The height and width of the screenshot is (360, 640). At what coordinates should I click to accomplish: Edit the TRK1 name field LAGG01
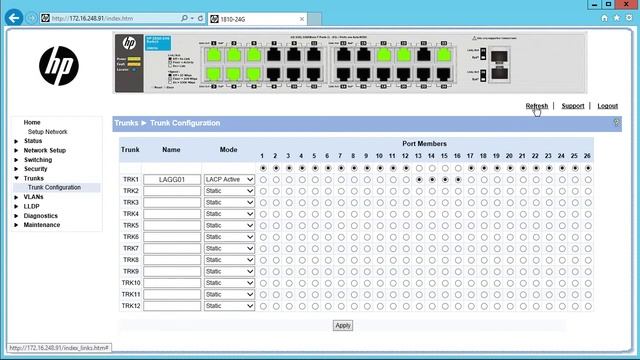[x=172, y=180]
